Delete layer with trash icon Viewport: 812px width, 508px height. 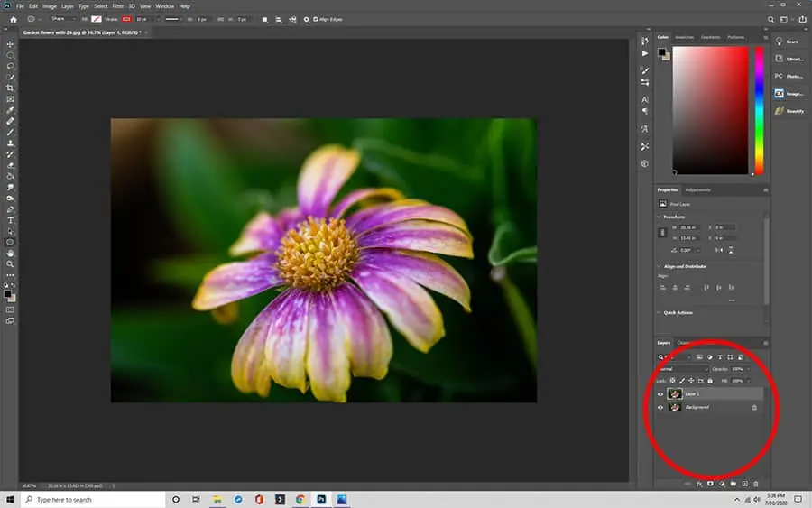pyautogui.click(x=756, y=484)
